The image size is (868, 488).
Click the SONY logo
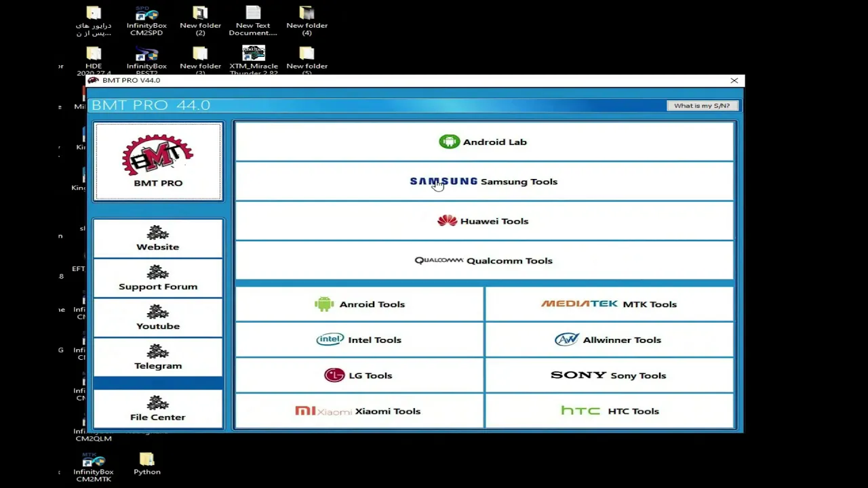578,375
